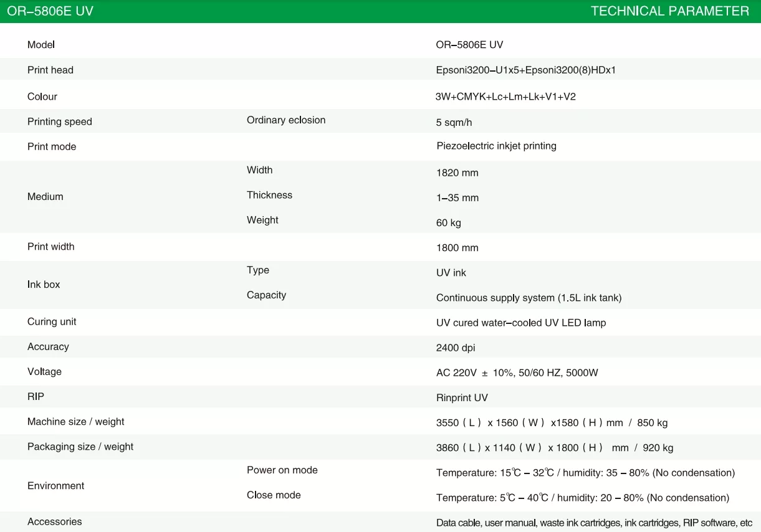761x532 pixels.
Task: Select the 2400 dpi accuracy value
Action: pos(456,348)
